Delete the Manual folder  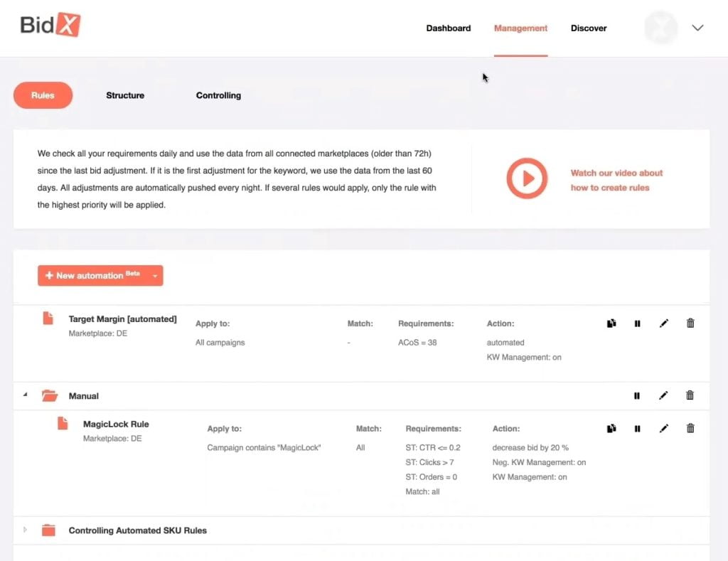tap(690, 395)
